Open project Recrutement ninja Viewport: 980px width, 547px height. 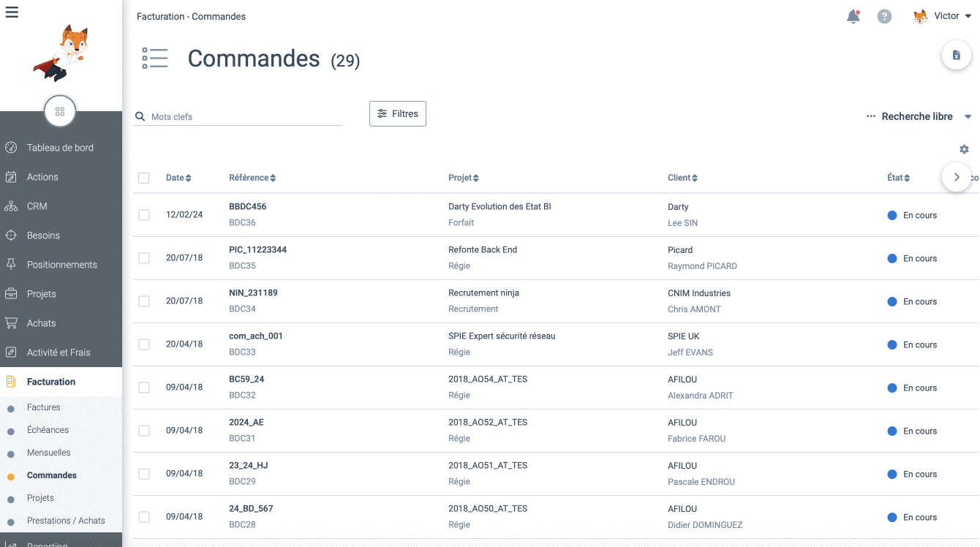click(484, 293)
